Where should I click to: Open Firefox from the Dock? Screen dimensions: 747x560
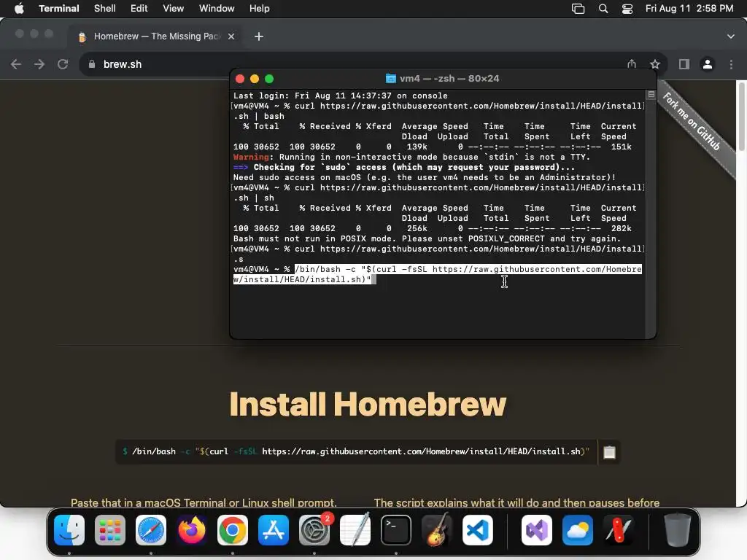[x=192, y=530]
